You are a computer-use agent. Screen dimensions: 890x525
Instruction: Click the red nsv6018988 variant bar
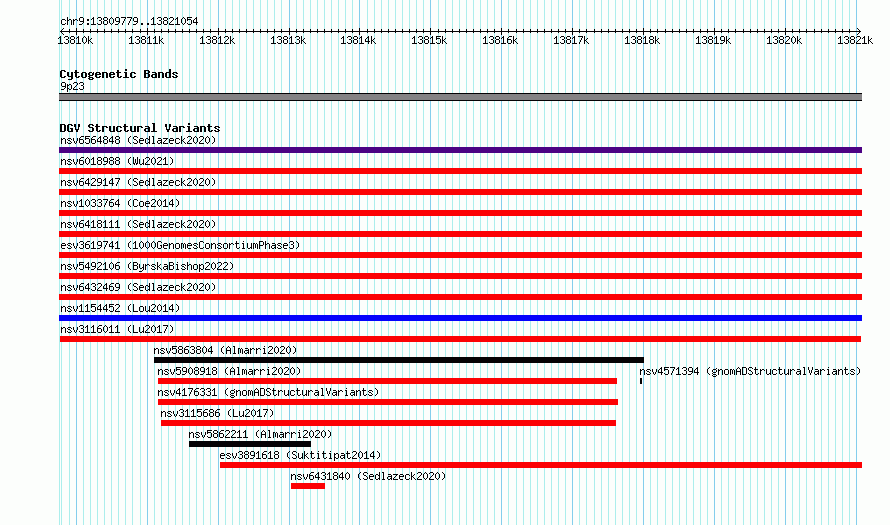460,171
